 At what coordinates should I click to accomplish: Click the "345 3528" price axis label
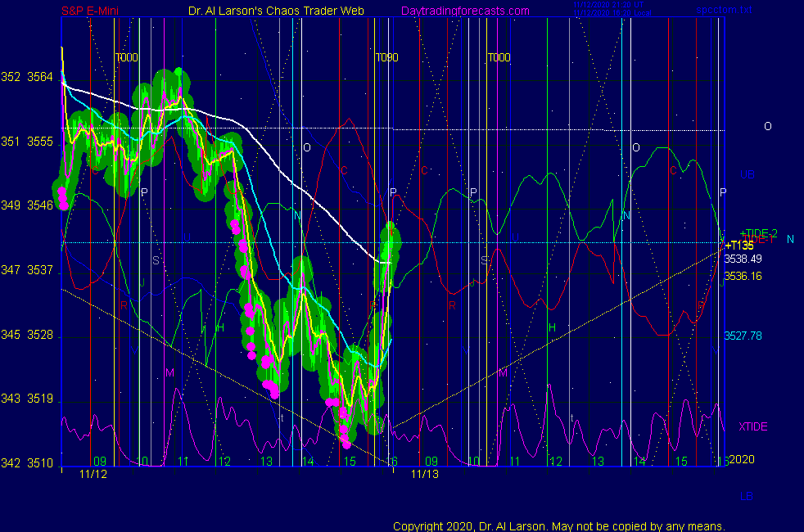coord(27,335)
